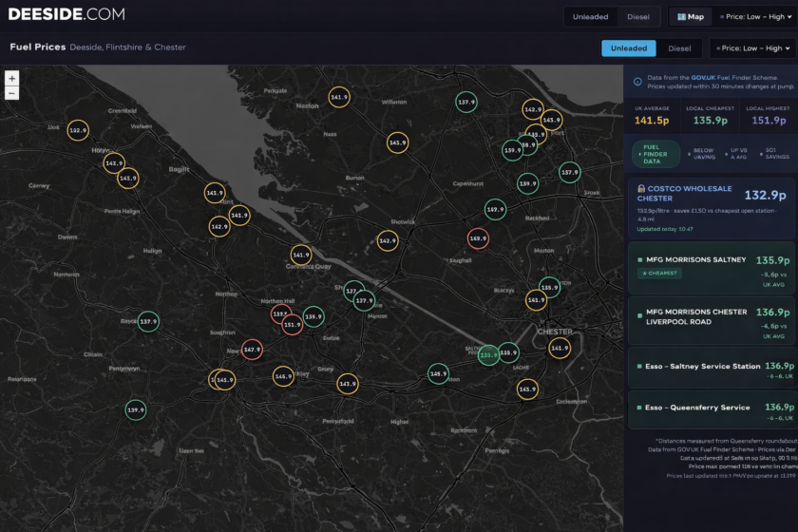
Task: Switch to Diesel in the top header
Action: tap(638, 17)
